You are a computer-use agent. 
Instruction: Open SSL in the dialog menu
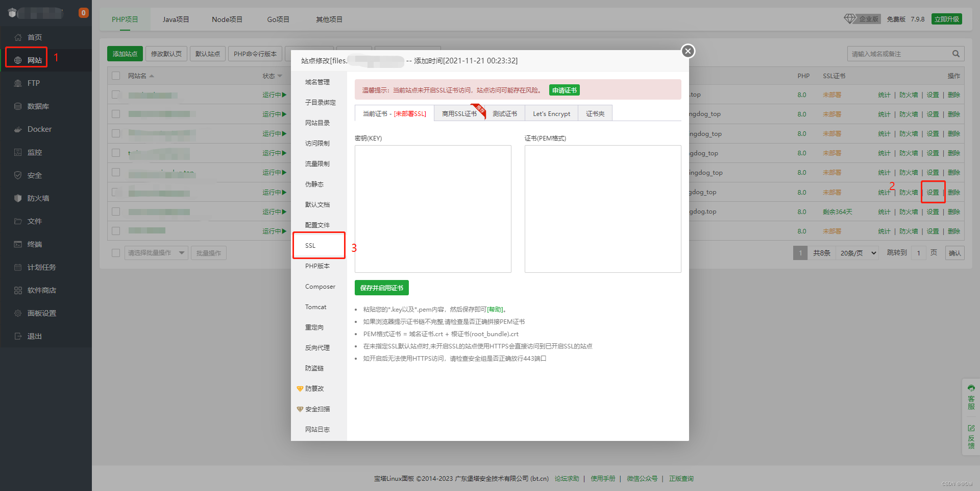[319, 246]
